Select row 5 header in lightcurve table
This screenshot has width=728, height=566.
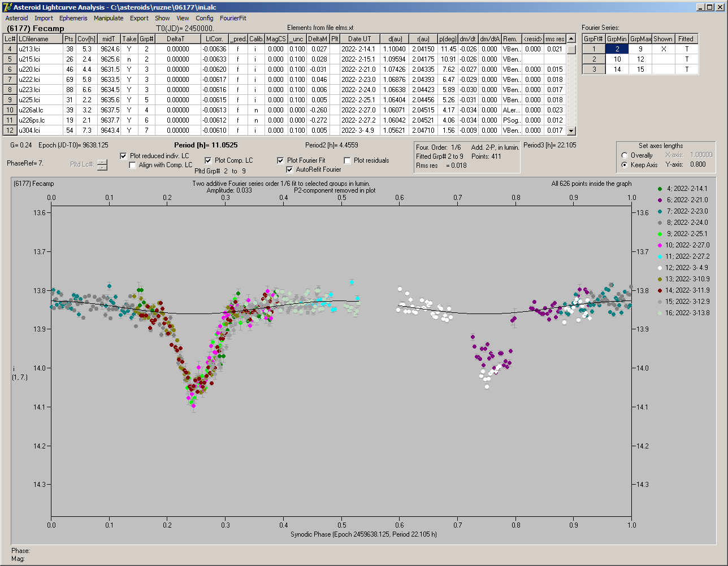pyautogui.click(x=10, y=59)
